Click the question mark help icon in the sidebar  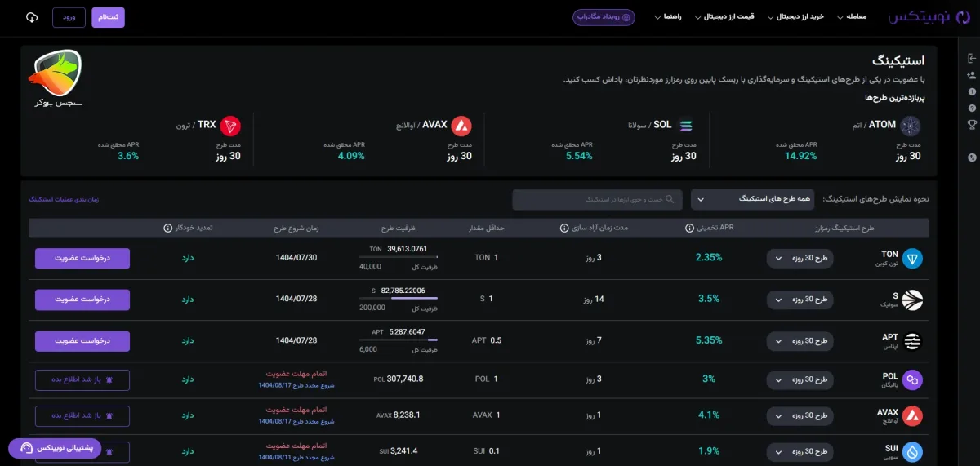tap(972, 108)
